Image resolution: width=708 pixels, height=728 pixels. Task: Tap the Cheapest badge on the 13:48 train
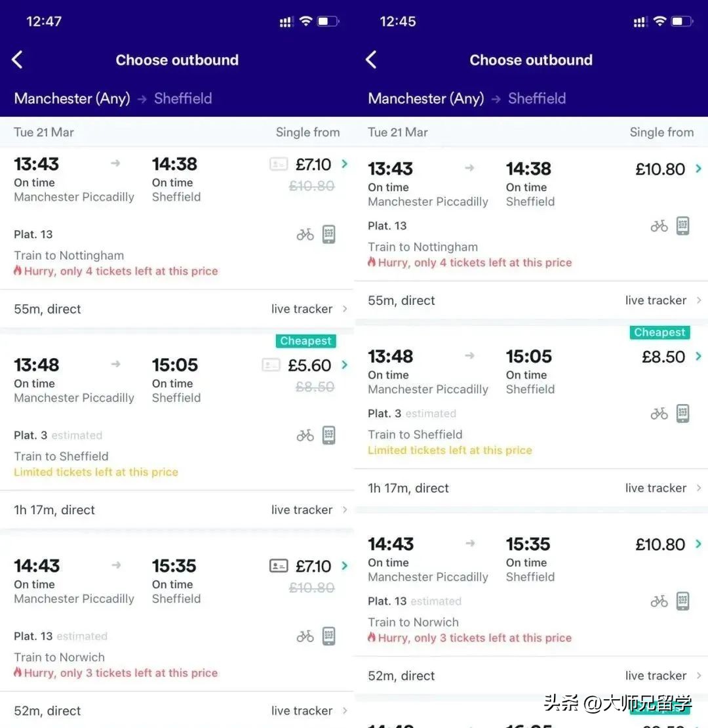pyautogui.click(x=305, y=340)
